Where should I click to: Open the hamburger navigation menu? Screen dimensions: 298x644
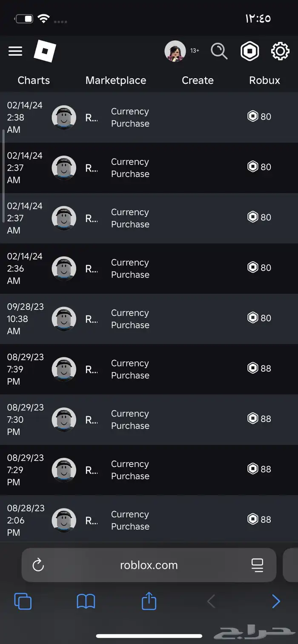click(15, 51)
